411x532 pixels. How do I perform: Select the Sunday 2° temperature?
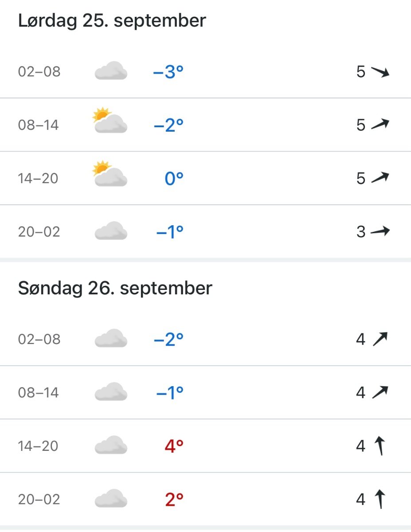click(174, 500)
